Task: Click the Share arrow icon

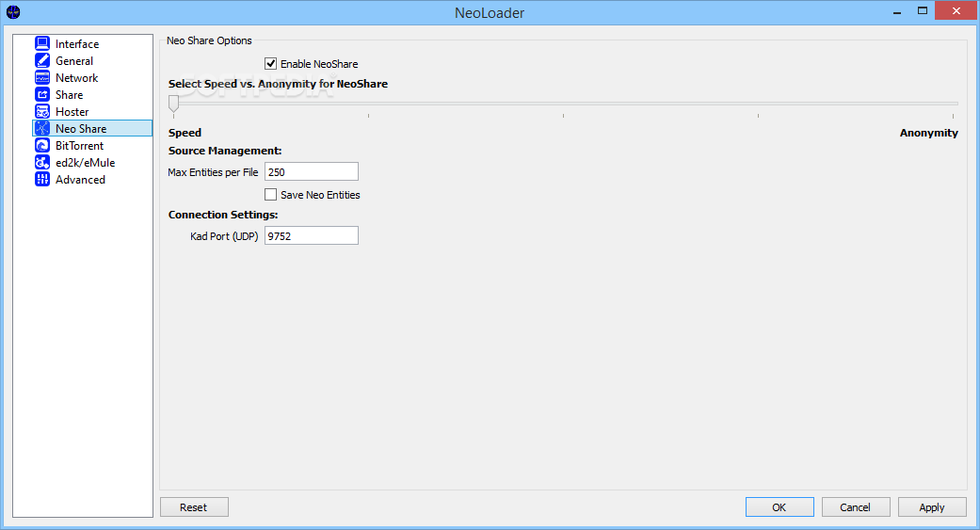Action: [x=41, y=94]
